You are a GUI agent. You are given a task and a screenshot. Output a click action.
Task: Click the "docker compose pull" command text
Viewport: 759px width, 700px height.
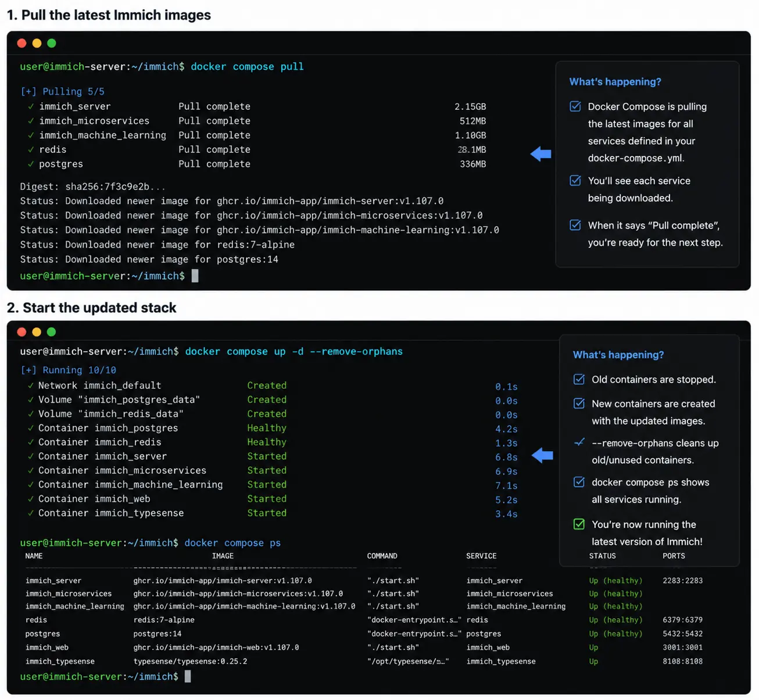247,67
